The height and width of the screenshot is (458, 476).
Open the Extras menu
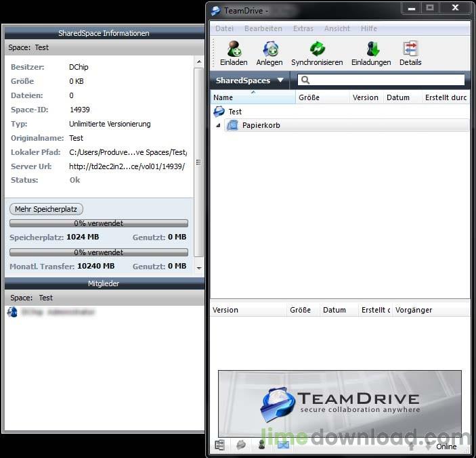coord(303,28)
